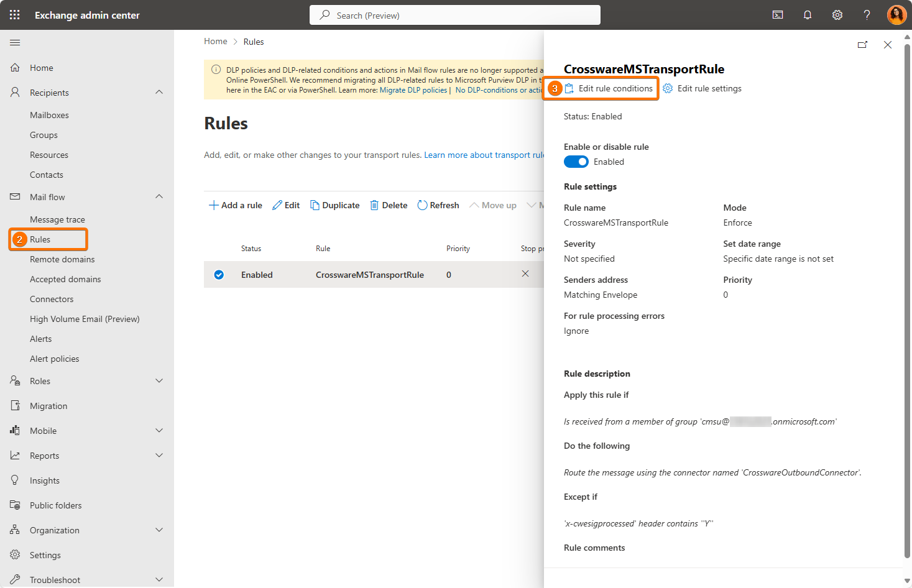Screen dimensions: 912x588
Task: Click the help question mark icon
Action: [x=867, y=15]
